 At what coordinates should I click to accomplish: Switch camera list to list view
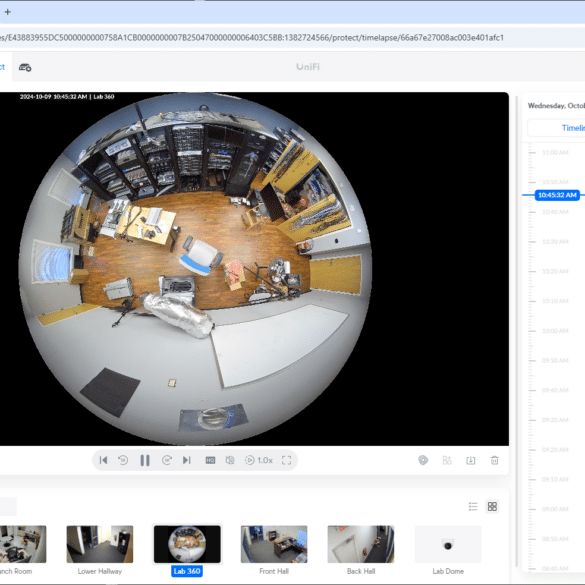473,506
